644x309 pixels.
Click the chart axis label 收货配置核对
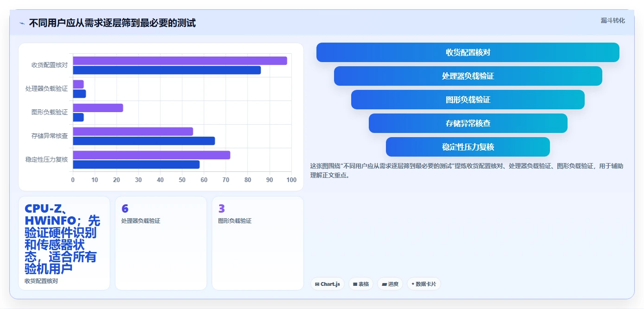[x=50, y=65]
